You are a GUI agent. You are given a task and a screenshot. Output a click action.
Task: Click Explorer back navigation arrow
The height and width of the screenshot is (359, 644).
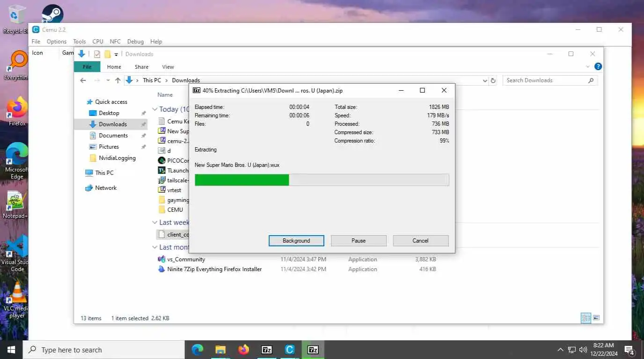pyautogui.click(x=83, y=80)
